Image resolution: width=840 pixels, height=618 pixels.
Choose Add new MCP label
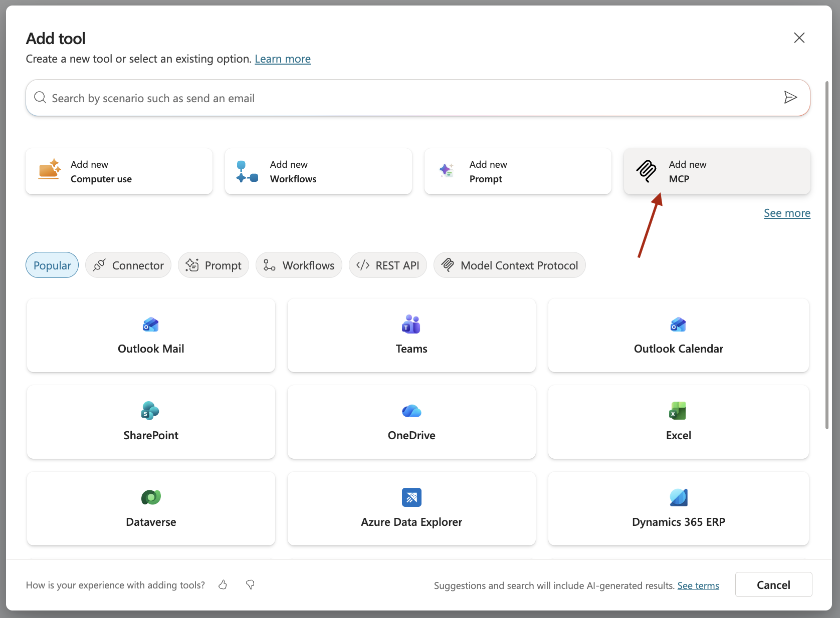(688, 171)
